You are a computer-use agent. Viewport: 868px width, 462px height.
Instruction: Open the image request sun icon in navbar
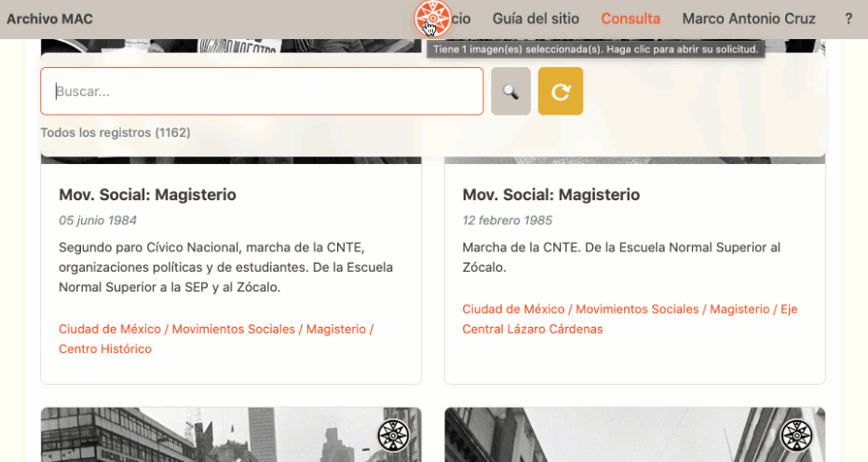pos(433,19)
